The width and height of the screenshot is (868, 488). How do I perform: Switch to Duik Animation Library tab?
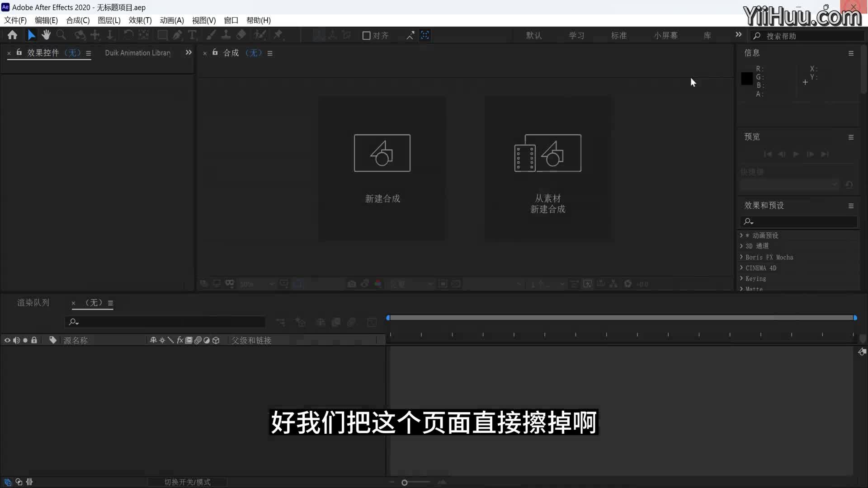pyautogui.click(x=138, y=53)
